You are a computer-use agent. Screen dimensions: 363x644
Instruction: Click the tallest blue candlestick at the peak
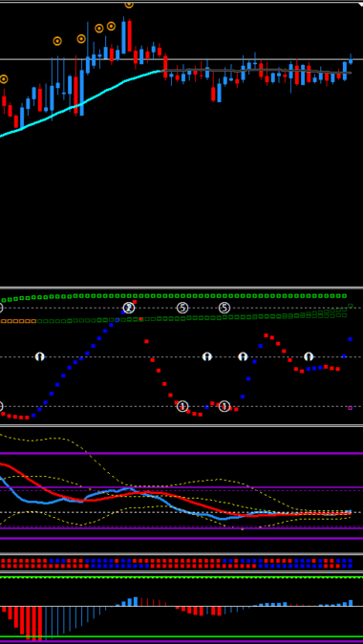123,36
